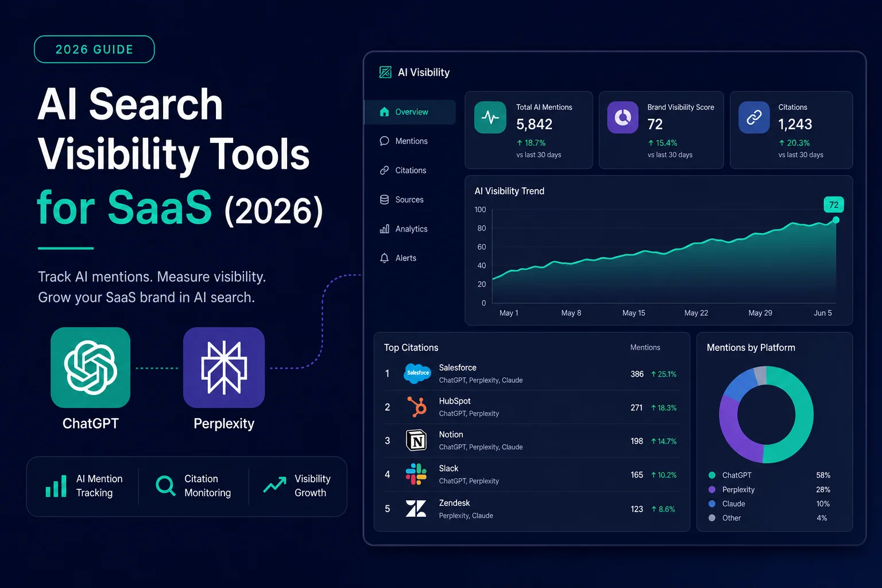
Task: Click the Mentions by Platform donut chart
Action: coord(766,415)
